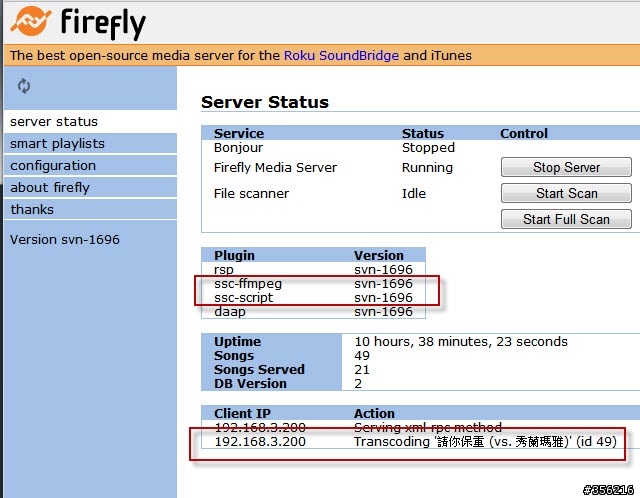Click the Stop Server button
This screenshot has width=640, height=498.
pyautogui.click(x=566, y=167)
